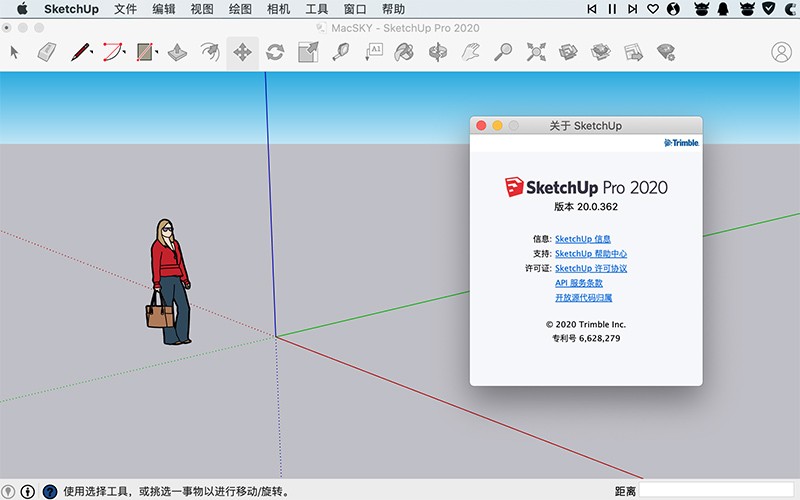Expand the Rectangle shapes dropdown arrow
The width and height of the screenshot is (800, 500).
coord(156,51)
